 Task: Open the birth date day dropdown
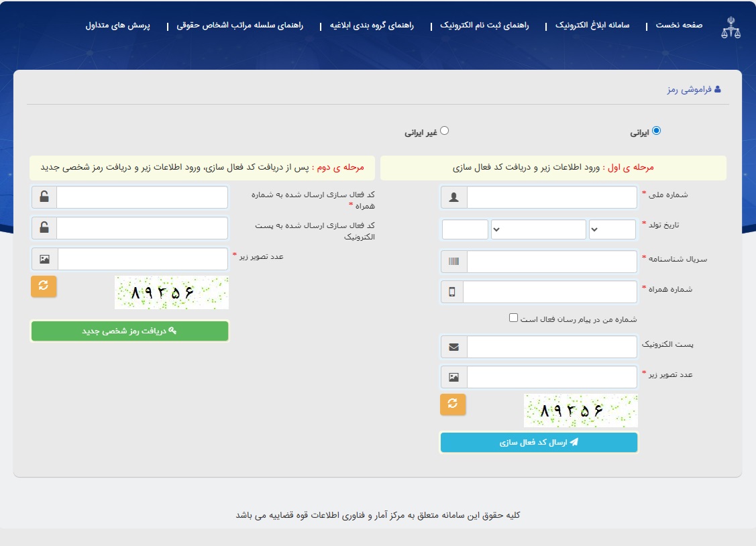coord(612,229)
